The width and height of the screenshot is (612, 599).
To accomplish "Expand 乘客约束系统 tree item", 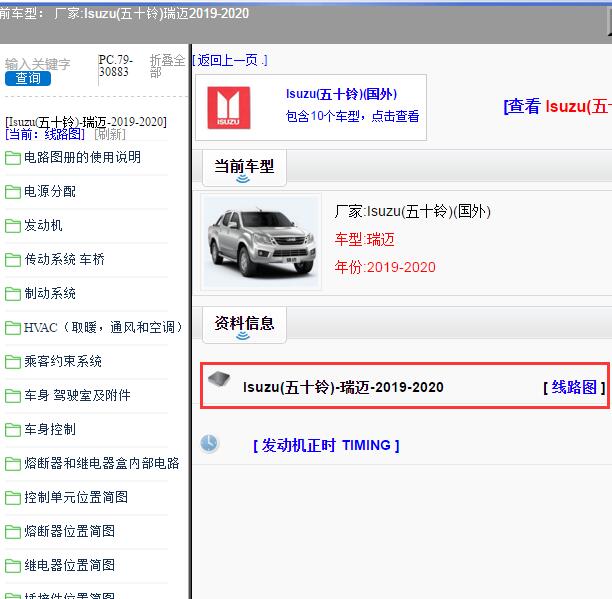I will (x=63, y=361).
